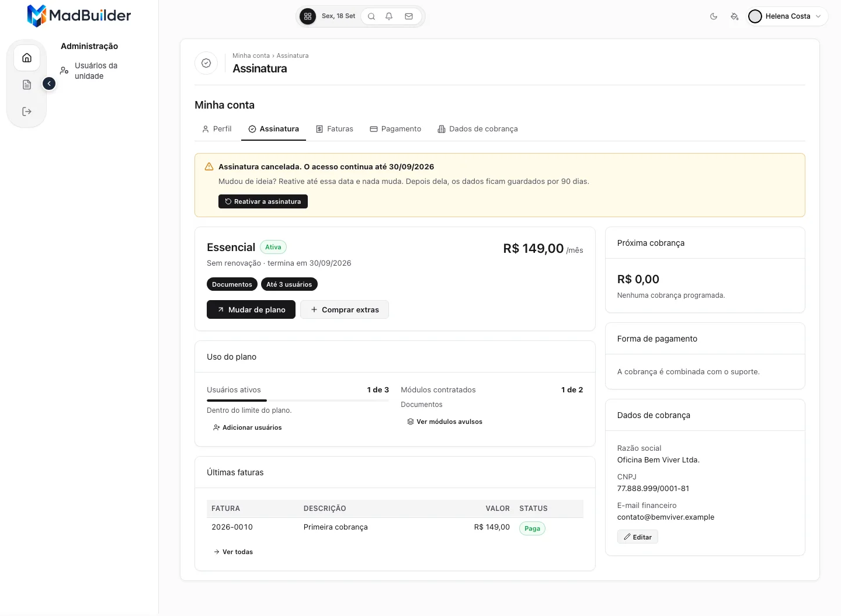Click the MadBuilder logo
Screen dimensions: 841x616
pyautogui.click(x=79, y=16)
